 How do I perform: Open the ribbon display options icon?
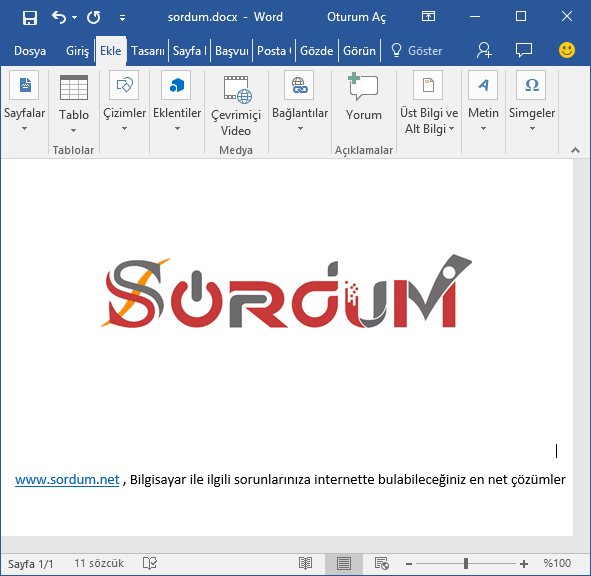click(x=428, y=16)
